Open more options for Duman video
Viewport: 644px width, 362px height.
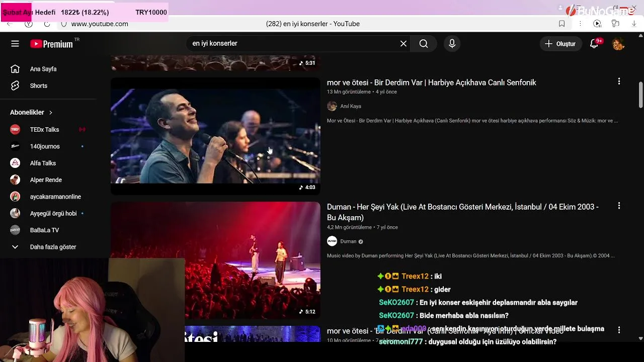(619, 206)
